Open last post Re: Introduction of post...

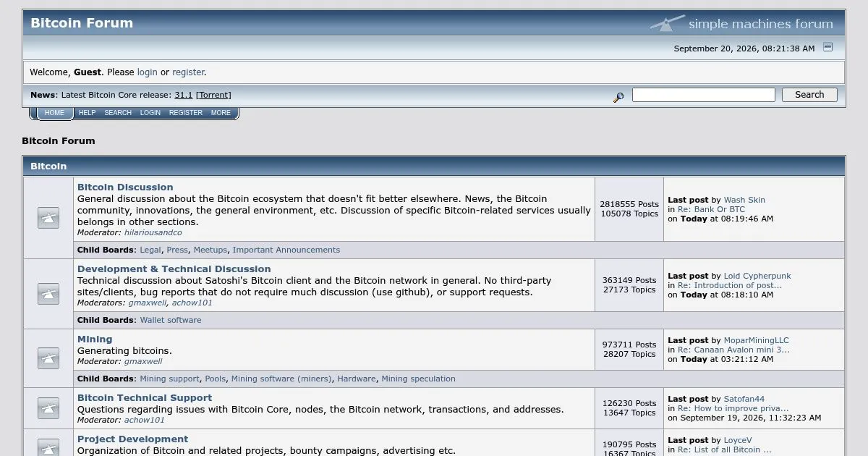(730, 285)
